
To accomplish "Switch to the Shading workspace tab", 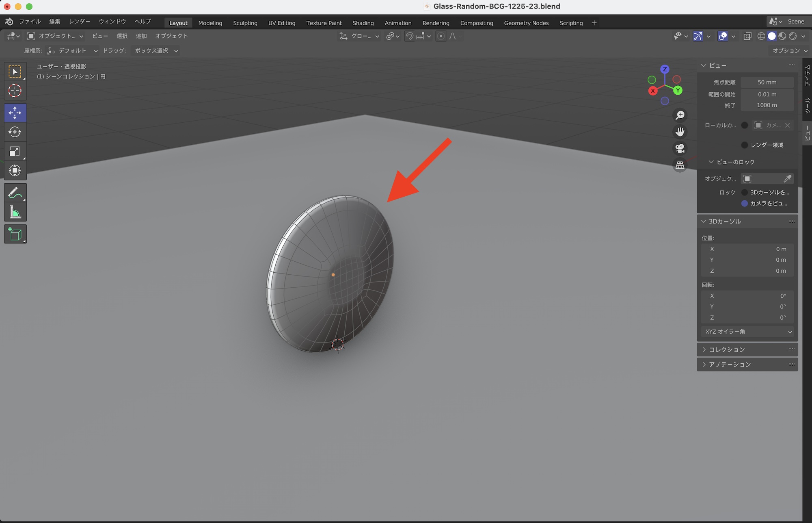I will [363, 23].
